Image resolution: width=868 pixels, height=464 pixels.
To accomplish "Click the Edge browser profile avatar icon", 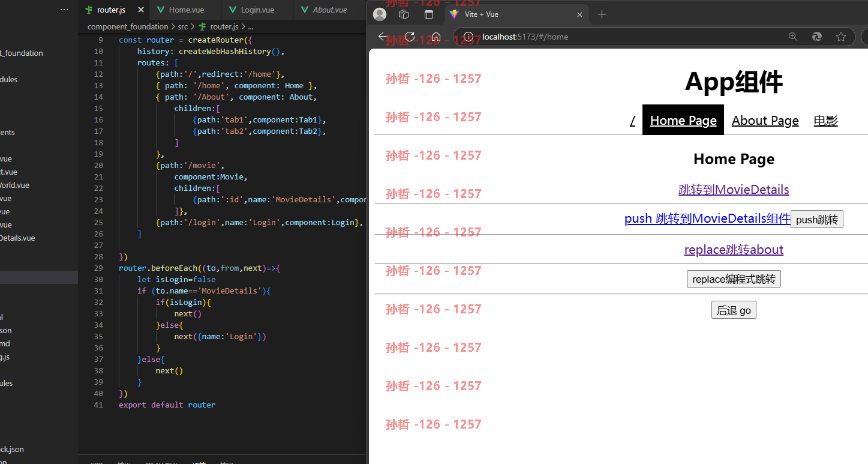I will click(379, 14).
